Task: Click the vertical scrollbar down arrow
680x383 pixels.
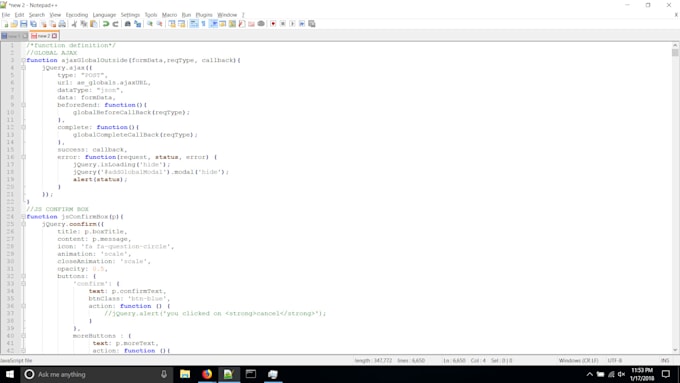Action: pyautogui.click(x=675, y=350)
